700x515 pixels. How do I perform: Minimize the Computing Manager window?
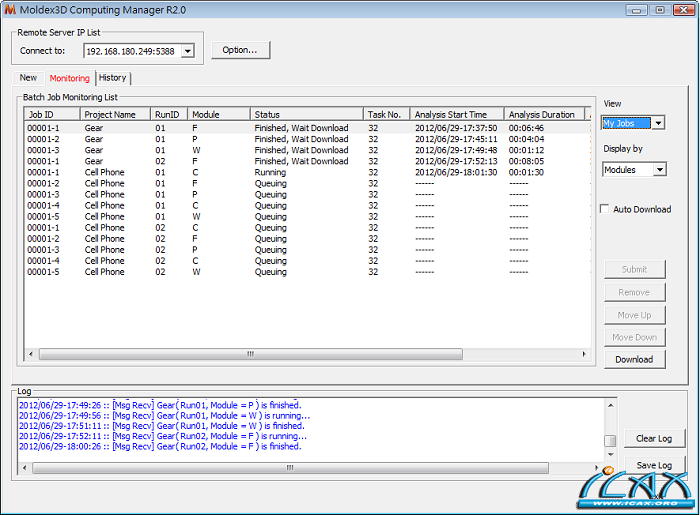636,10
